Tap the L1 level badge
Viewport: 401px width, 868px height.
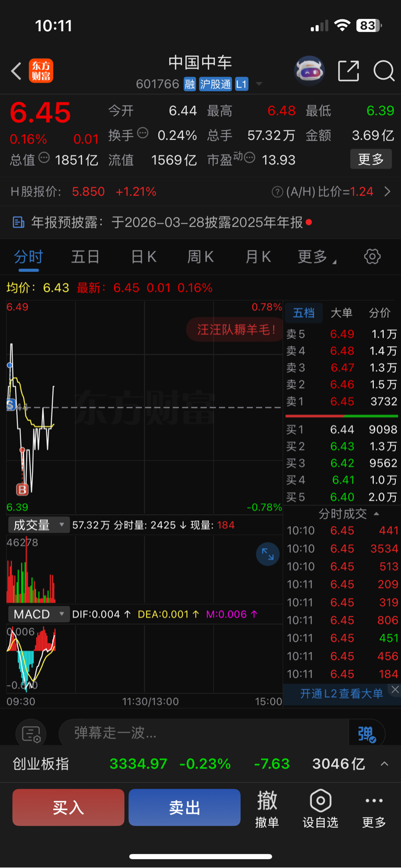(x=241, y=84)
